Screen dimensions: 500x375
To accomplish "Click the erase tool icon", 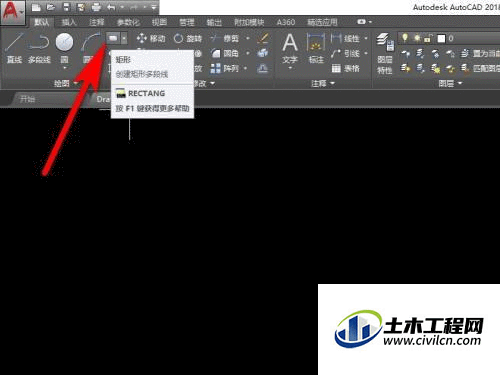I will 263,38.
